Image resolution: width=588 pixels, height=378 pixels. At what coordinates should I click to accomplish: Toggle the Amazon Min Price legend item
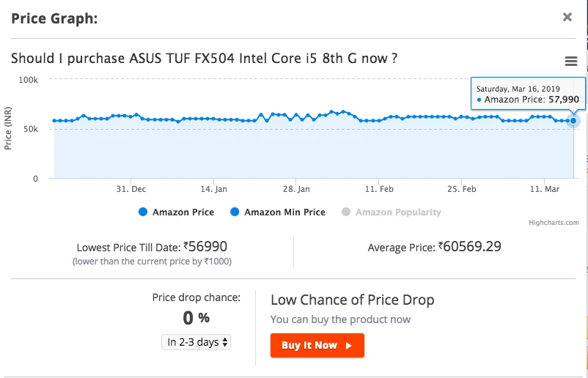277,212
